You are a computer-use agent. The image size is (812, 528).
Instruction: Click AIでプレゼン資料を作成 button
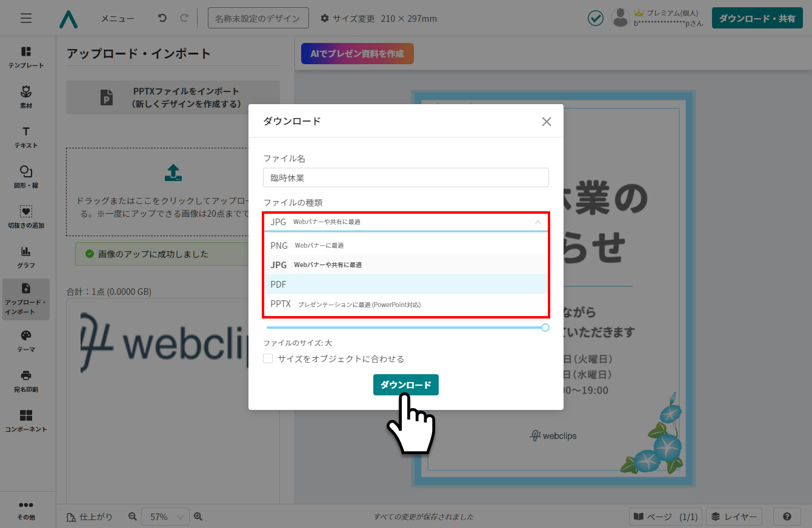(358, 53)
